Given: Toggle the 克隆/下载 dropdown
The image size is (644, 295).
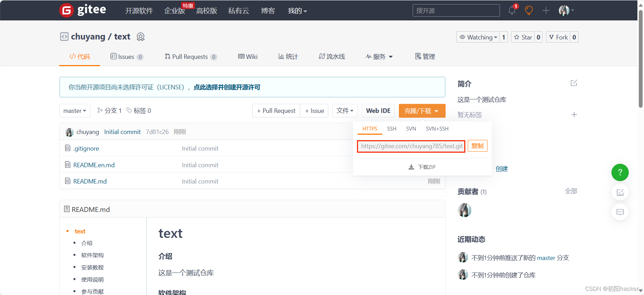Looking at the screenshot, I should [x=422, y=111].
